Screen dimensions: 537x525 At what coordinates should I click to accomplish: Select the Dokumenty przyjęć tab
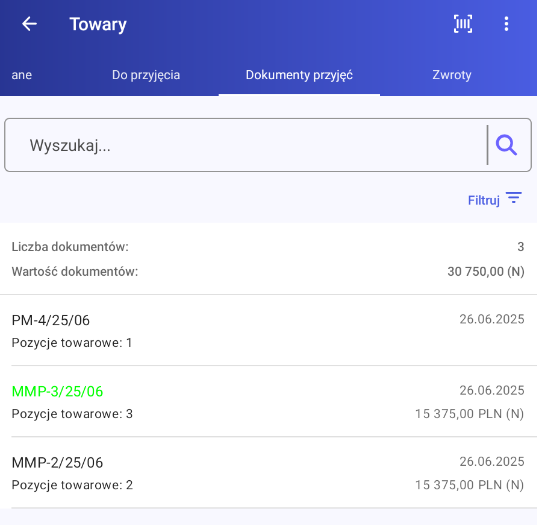point(299,75)
